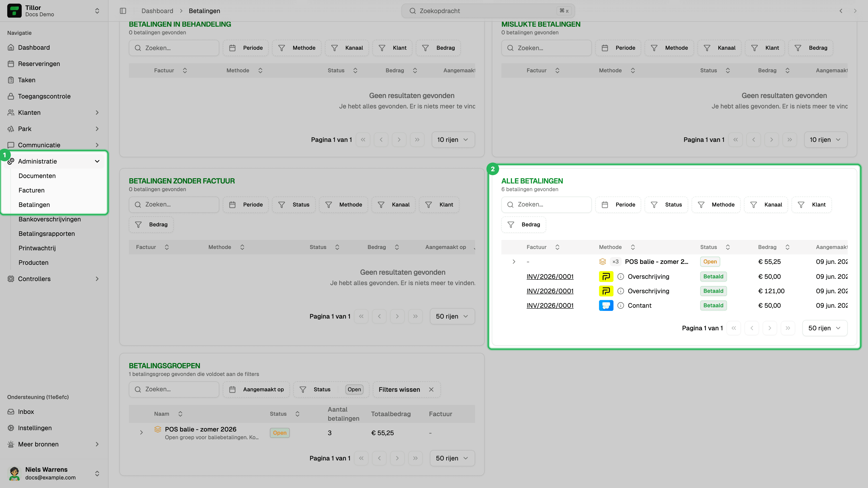Expand the Communicatie menu chevron
The width and height of the screenshot is (868, 488).
pos(97,145)
